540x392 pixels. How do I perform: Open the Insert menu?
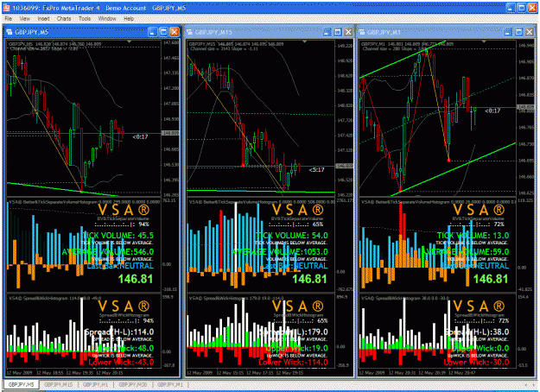pyautogui.click(x=43, y=19)
